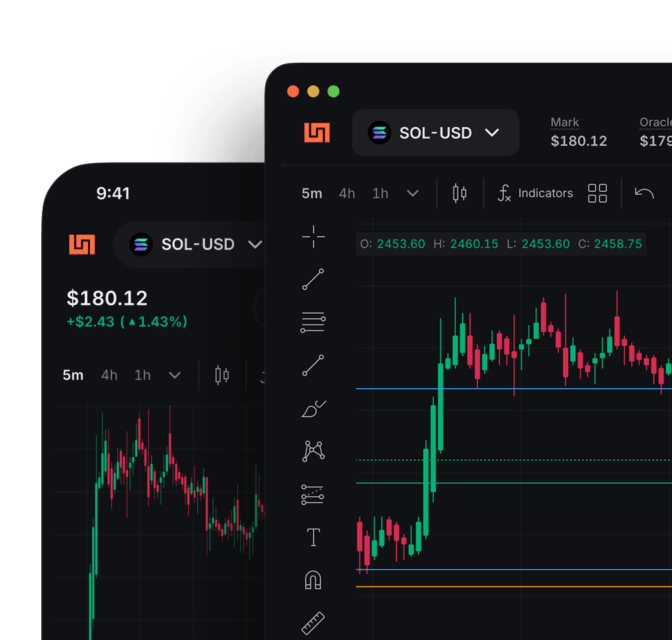
Task: Open the Indicators panel
Action: [x=534, y=193]
